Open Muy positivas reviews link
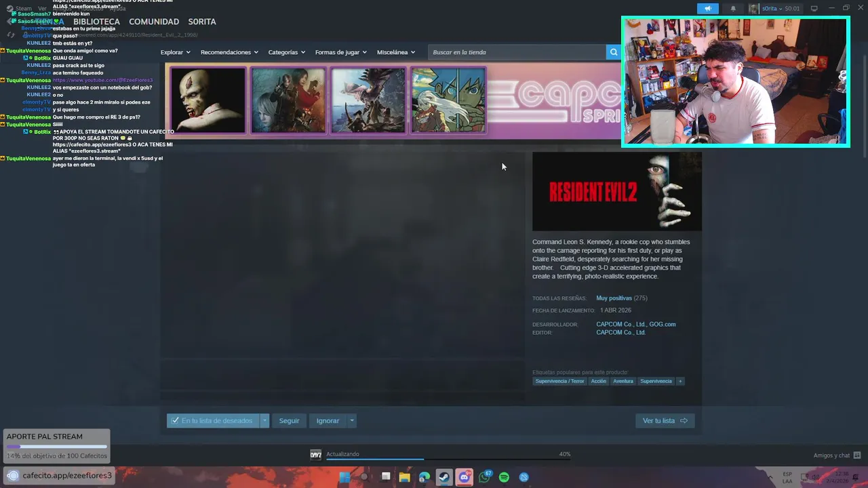The image size is (868, 488). coord(614,298)
